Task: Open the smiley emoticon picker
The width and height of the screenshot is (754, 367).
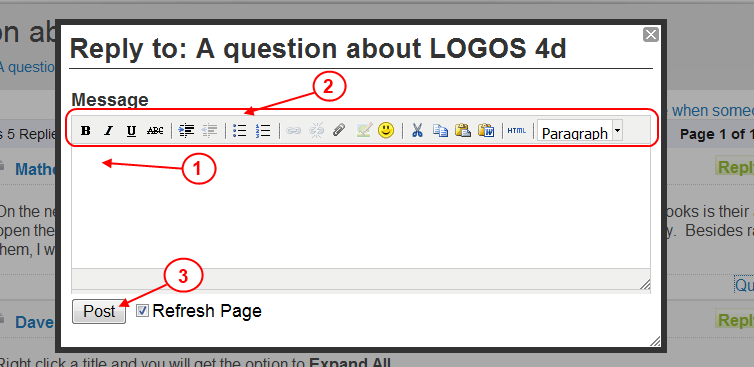Action: tap(386, 130)
